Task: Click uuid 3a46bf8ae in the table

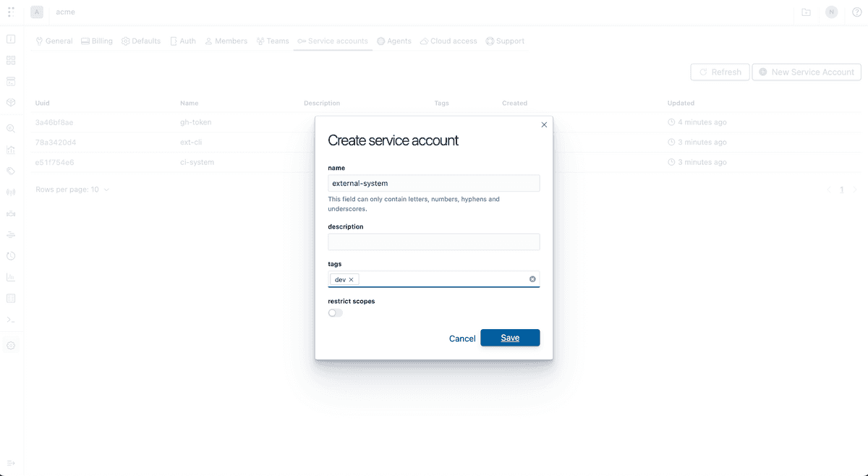Action: click(x=54, y=122)
